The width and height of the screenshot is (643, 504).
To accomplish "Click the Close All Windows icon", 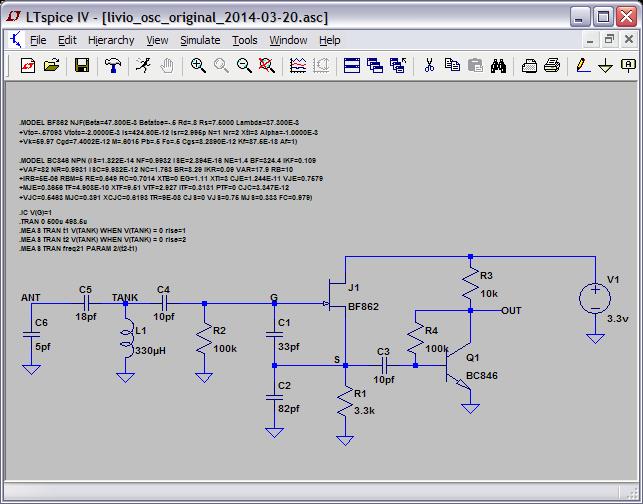I will 398,65.
